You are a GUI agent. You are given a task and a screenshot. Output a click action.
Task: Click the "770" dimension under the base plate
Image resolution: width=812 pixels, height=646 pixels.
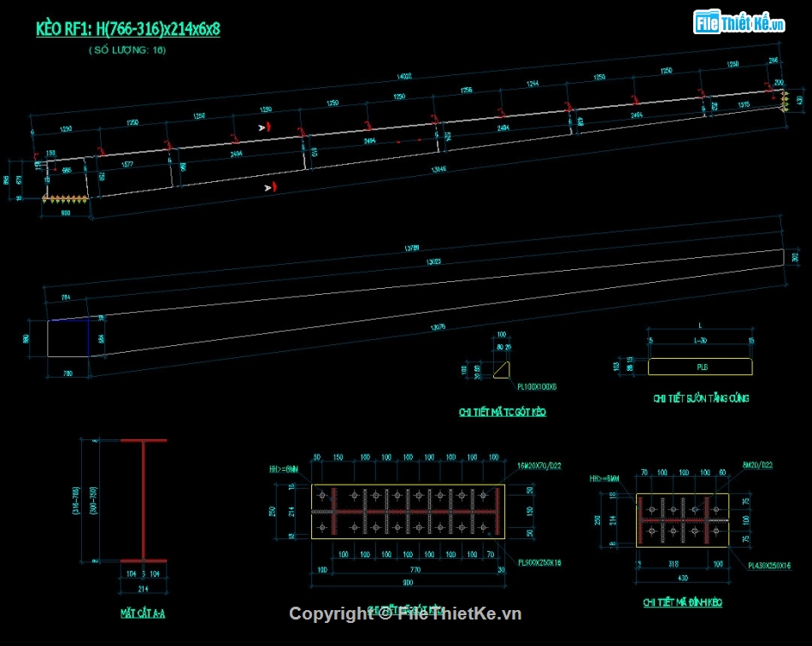pos(415,570)
